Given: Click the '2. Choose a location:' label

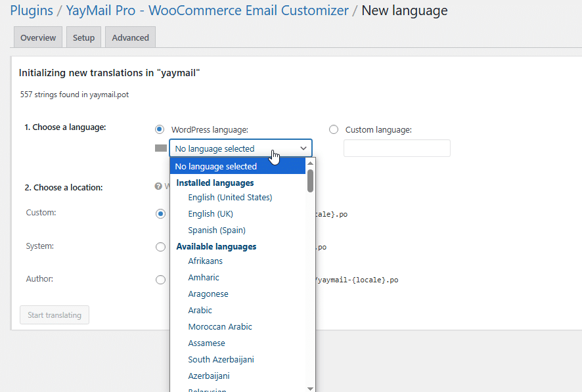Looking at the screenshot, I should pyautogui.click(x=64, y=188).
